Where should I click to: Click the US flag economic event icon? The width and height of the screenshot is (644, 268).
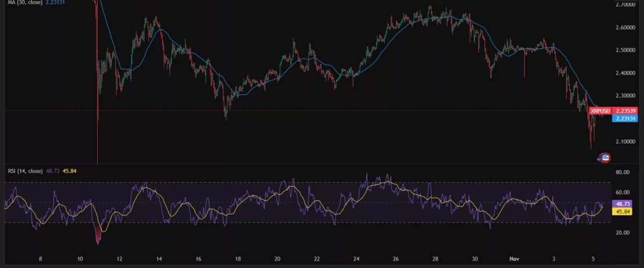pos(605,158)
